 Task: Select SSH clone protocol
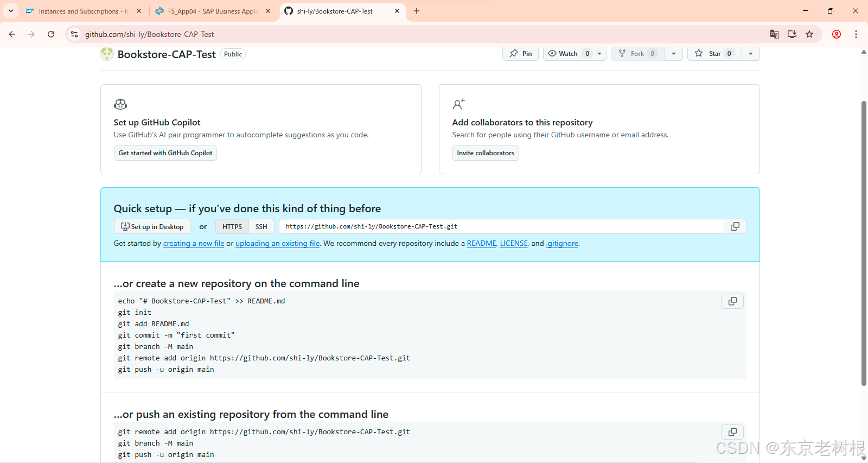tap(261, 227)
